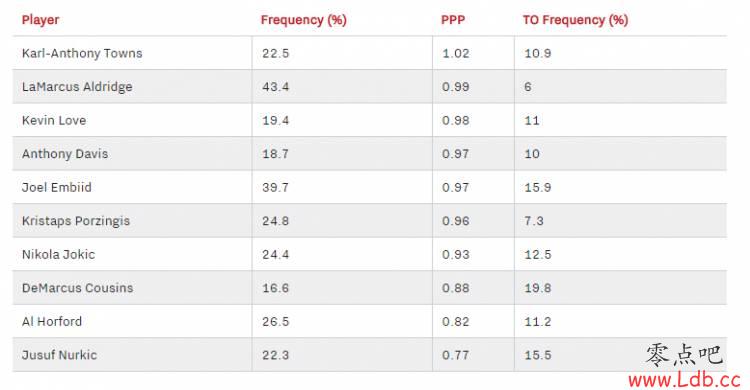The image size is (750, 390).
Task: Click Joel Embiid in the table
Action: (56, 187)
